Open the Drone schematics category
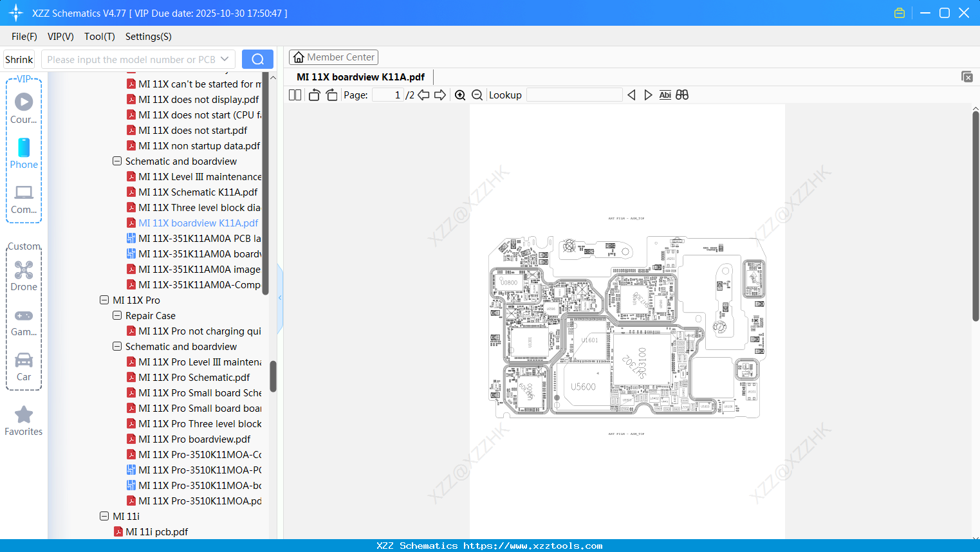980x552 pixels. [23, 275]
